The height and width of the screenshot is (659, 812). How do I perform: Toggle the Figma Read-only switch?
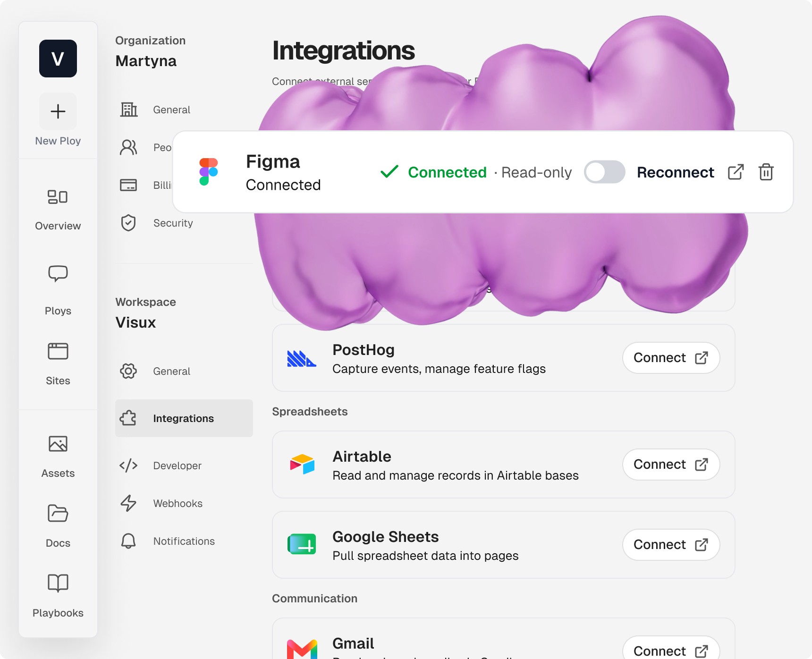(x=605, y=172)
